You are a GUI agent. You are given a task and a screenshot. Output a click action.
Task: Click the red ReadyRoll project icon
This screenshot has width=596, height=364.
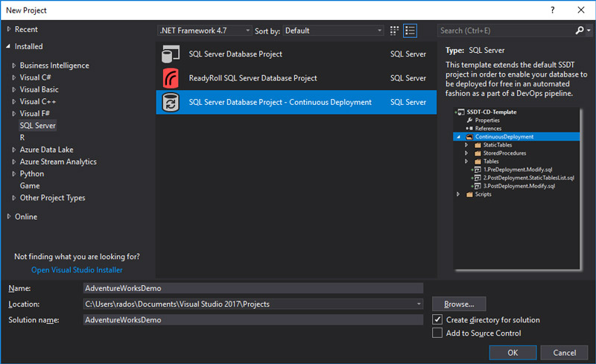(171, 78)
